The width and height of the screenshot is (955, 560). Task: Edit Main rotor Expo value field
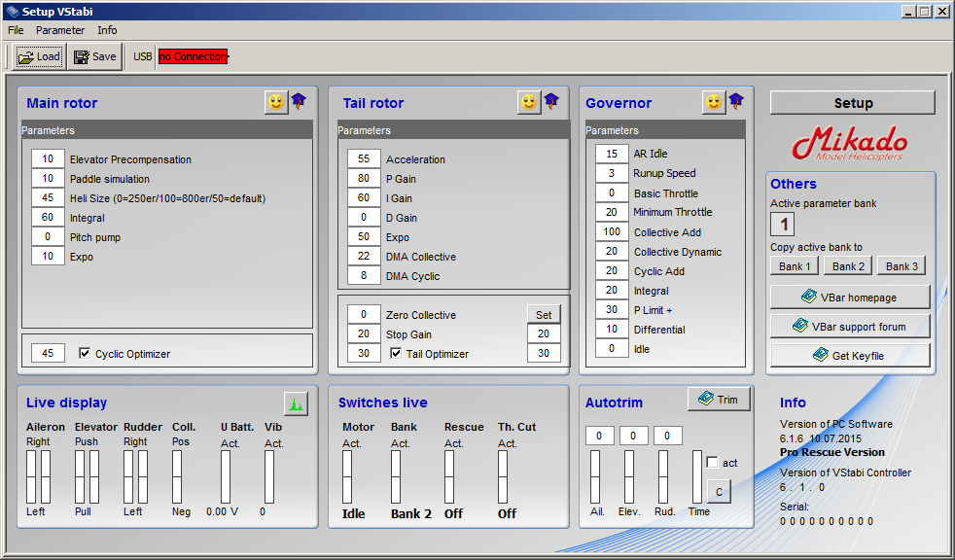pyautogui.click(x=48, y=257)
